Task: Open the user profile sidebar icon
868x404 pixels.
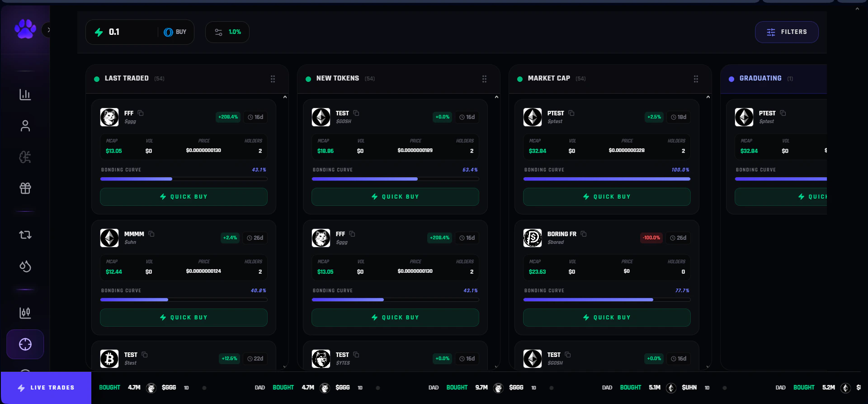Action: [x=25, y=126]
